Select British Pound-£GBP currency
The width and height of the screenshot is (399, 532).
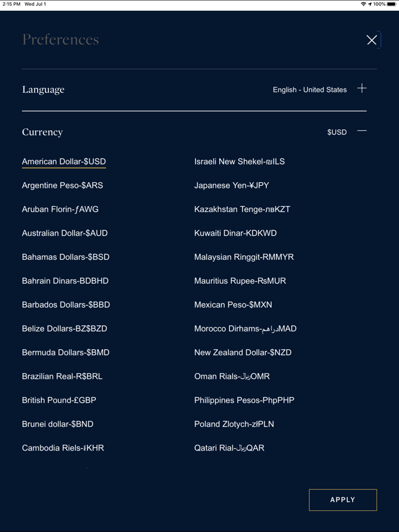[x=59, y=400]
